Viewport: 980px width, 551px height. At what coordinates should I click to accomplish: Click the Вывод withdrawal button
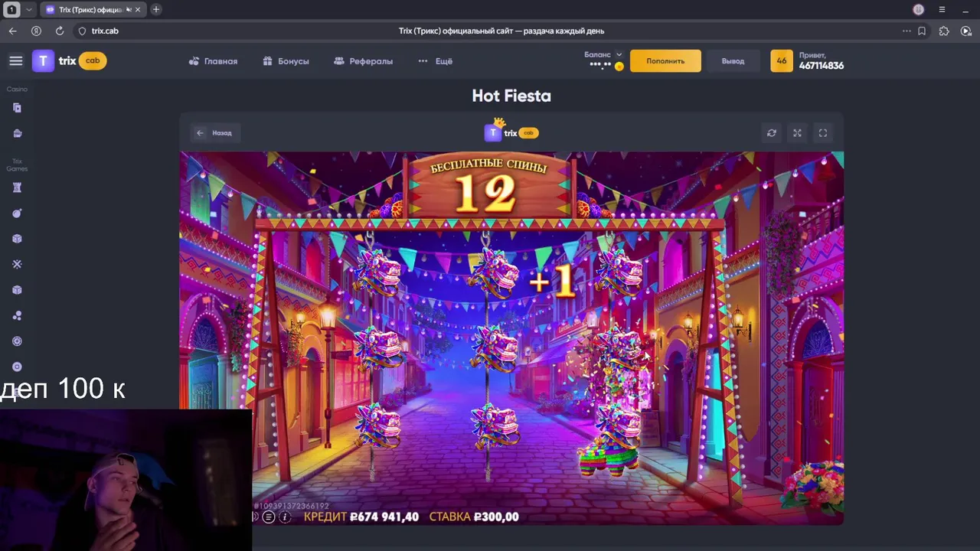click(x=733, y=61)
